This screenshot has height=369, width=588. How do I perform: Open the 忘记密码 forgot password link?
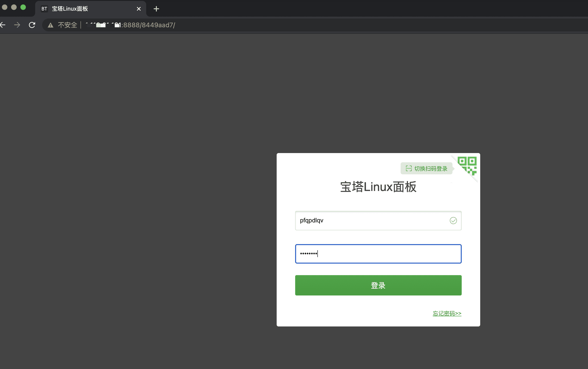447,313
